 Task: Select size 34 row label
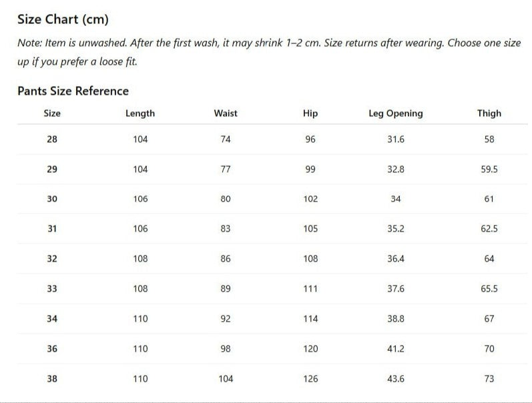click(x=52, y=319)
